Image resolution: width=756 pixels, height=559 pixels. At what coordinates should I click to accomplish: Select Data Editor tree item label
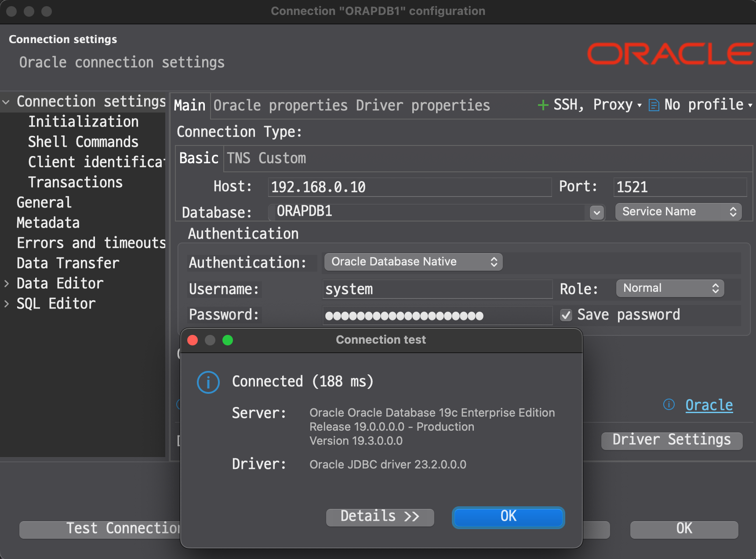60,284
